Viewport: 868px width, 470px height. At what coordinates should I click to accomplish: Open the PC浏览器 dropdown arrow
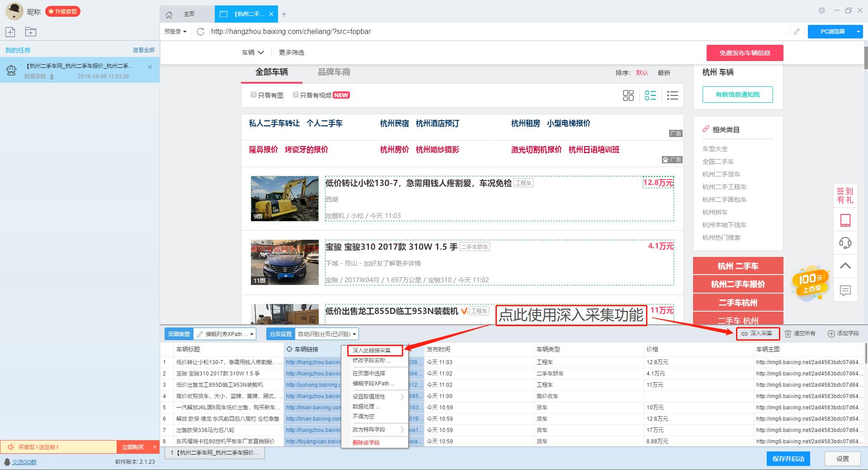coord(858,32)
